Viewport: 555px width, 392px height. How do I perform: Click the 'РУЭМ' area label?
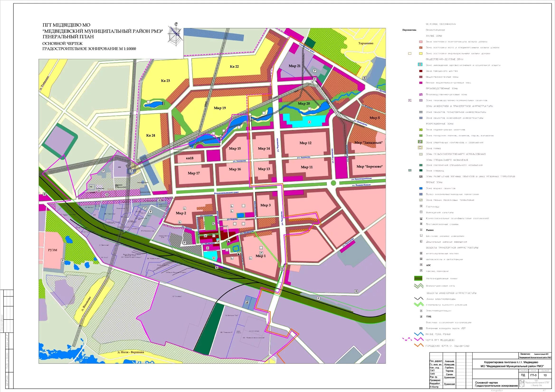click(x=52, y=250)
